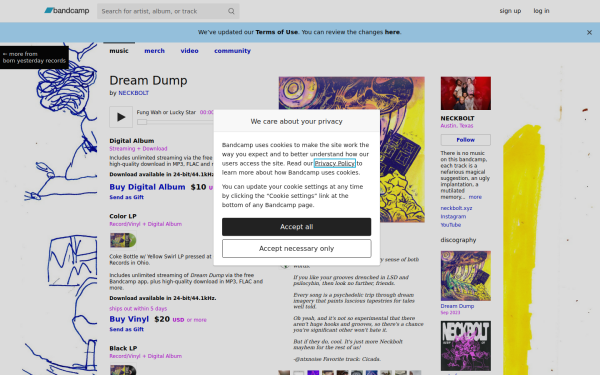Click the Dream Dump album cover art
600x375 pixels.
coord(352,149)
